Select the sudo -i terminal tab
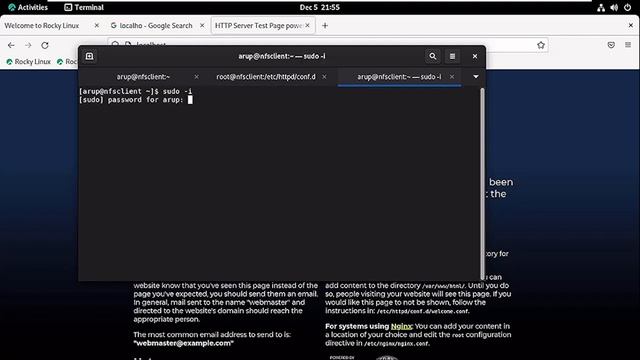640x360 pixels. (x=399, y=77)
